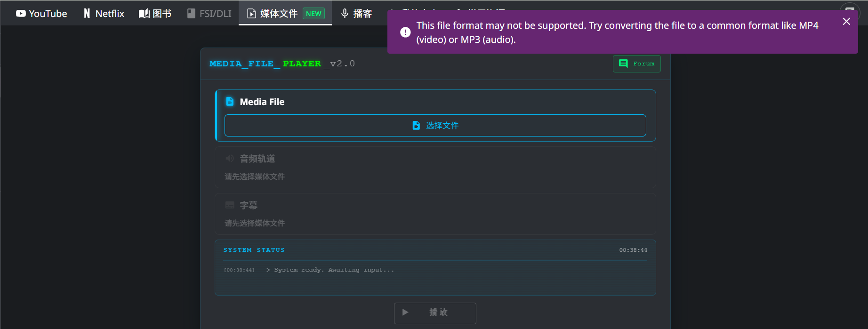The image size is (868, 329).
Task: Click the speaker icon next to 音频轨道
Action: [x=230, y=159]
